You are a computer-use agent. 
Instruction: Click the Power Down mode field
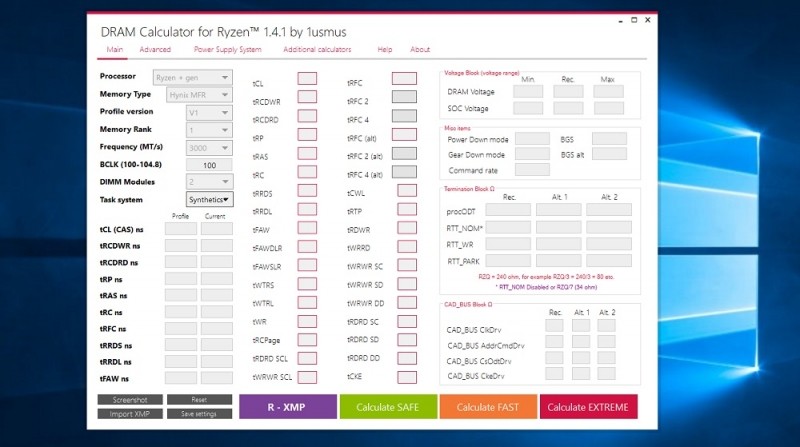click(532, 139)
